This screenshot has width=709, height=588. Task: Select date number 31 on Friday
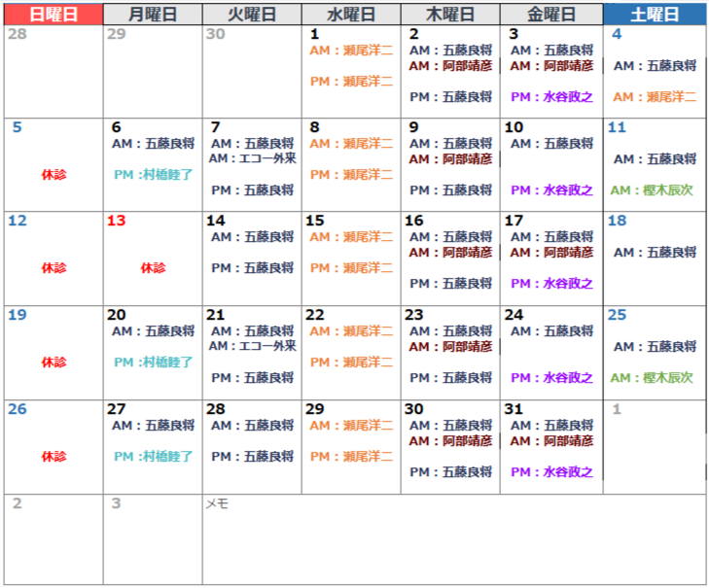click(514, 409)
